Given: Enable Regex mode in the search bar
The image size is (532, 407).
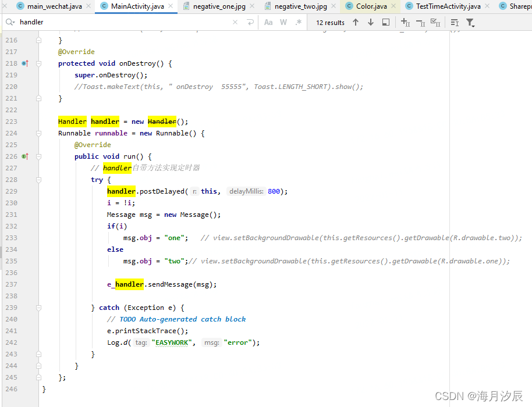Looking at the screenshot, I should [x=299, y=22].
